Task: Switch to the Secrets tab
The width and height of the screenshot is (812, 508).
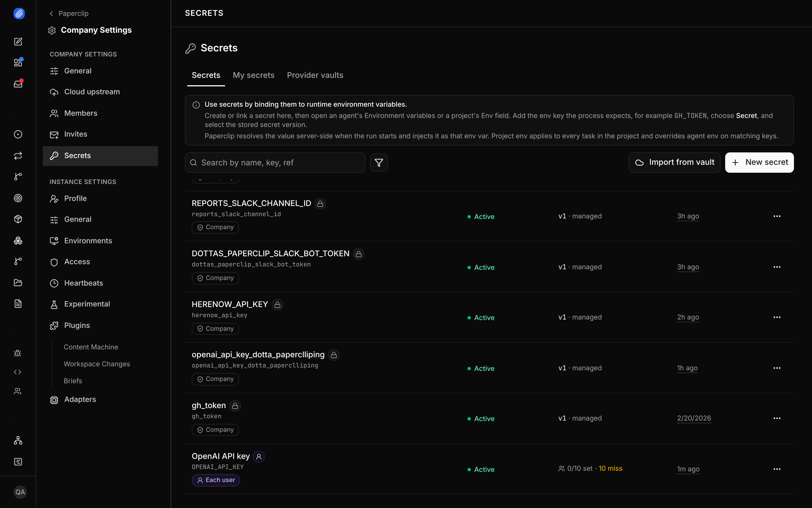Action: coord(206,75)
